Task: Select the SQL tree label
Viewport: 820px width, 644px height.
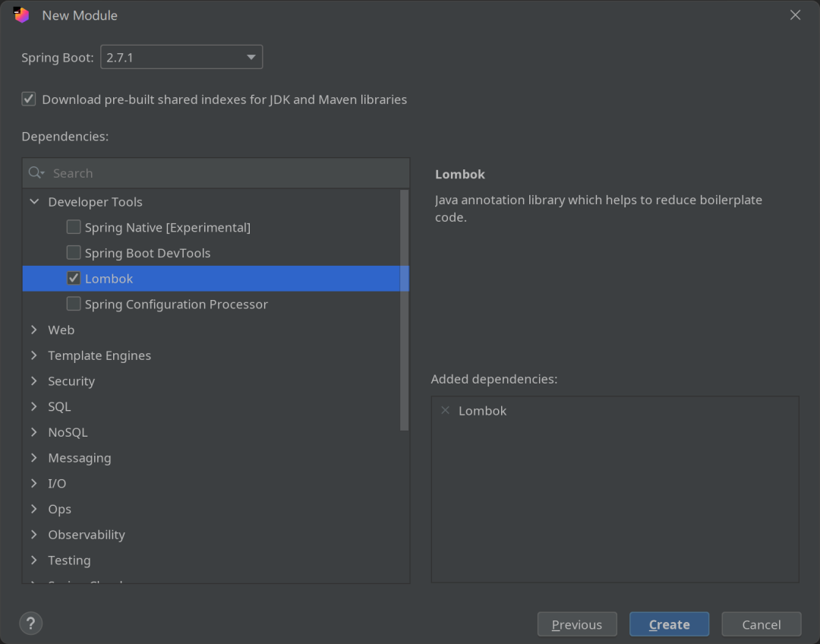Action: pyautogui.click(x=59, y=406)
